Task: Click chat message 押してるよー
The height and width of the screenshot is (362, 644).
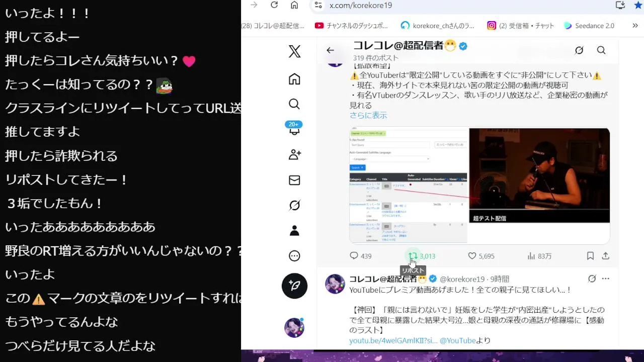Action: click(42, 37)
